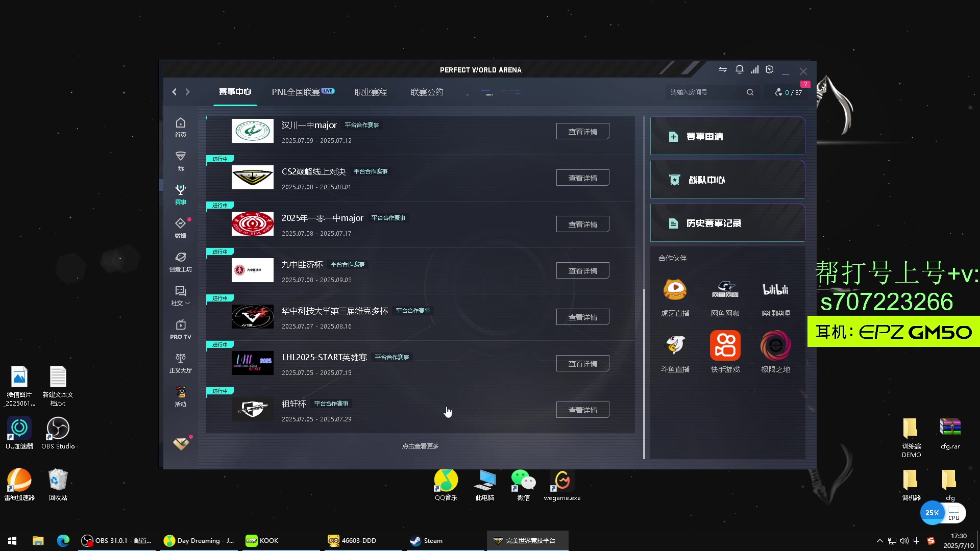Open friends list 0/87 indicator
This screenshot has width=980, height=551.
click(789, 92)
